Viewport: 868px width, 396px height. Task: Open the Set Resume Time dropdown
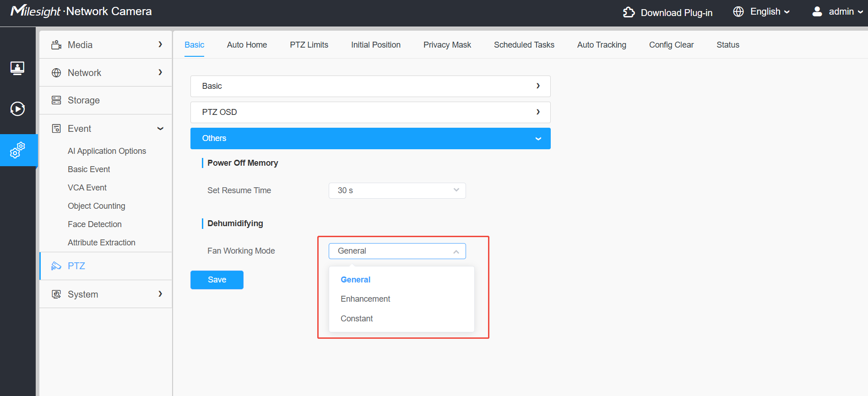pyautogui.click(x=397, y=190)
